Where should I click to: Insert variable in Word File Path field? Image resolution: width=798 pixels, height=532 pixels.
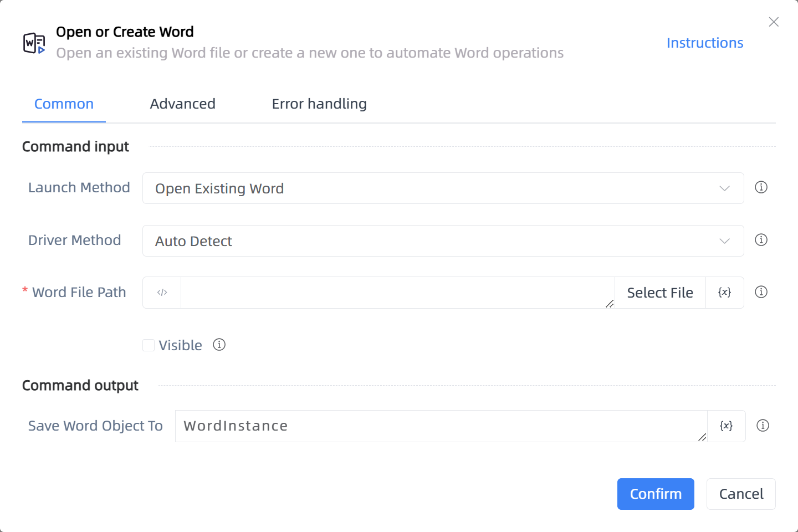point(725,293)
